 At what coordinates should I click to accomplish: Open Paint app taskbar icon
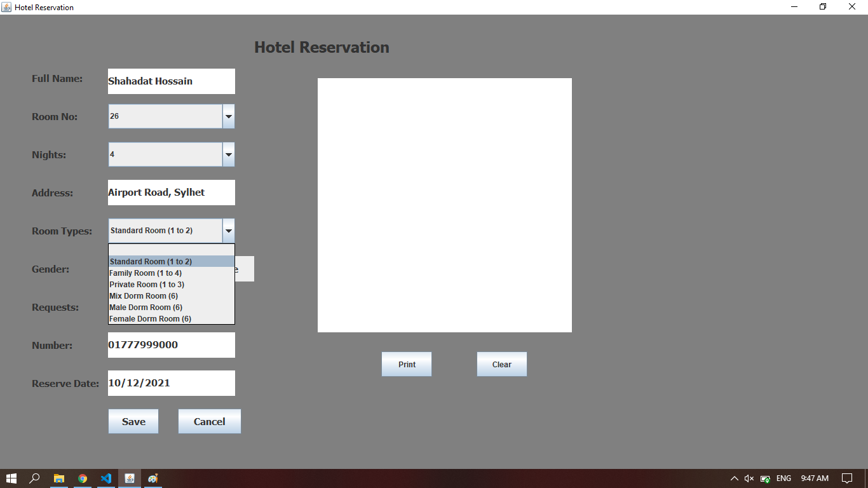tap(153, 478)
